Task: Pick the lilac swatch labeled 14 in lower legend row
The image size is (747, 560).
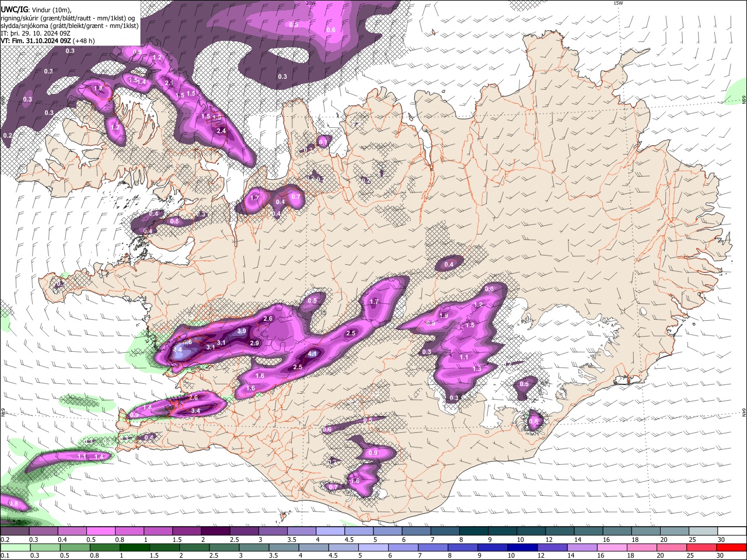Action: click(581, 547)
